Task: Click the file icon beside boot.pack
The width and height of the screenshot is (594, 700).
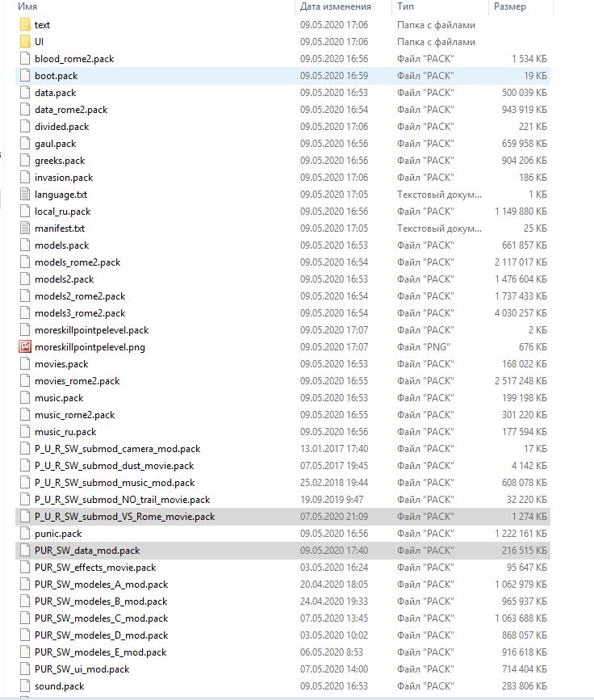Action: (x=25, y=75)
